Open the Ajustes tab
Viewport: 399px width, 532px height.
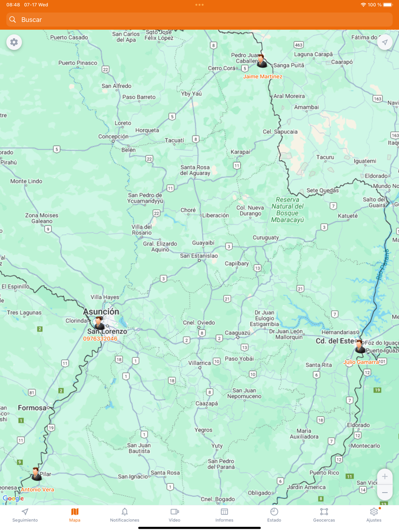click(374, 515)
